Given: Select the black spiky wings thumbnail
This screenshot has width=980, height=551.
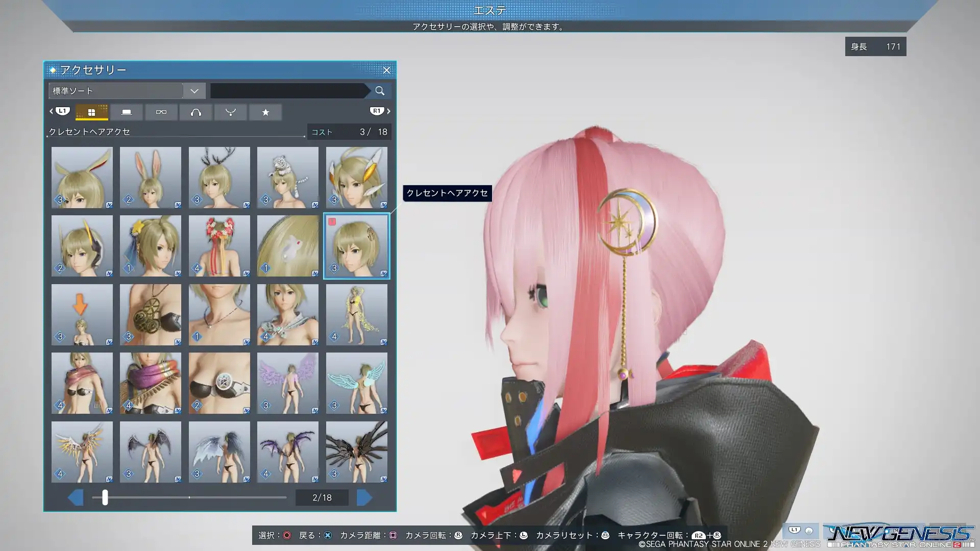Looking at the screenshot, I should click(357, 452).
